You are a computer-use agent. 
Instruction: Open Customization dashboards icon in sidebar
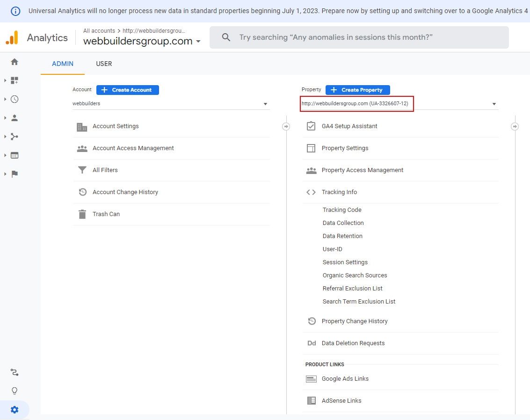[x=15, y=80]
